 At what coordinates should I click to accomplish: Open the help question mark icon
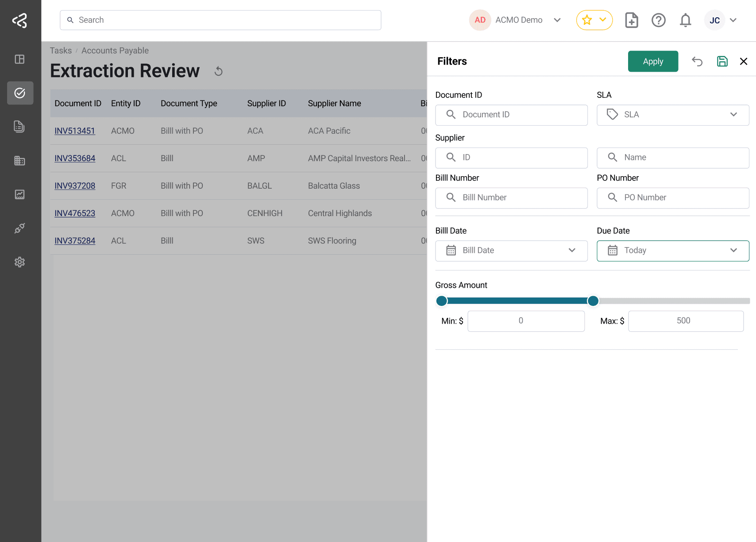[658, 20]
